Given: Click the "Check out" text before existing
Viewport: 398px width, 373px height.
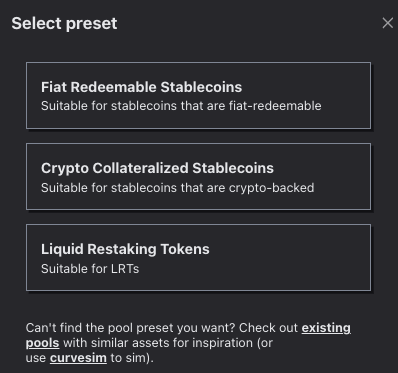Looking at the screenshot, I should (x=268, y=328).
